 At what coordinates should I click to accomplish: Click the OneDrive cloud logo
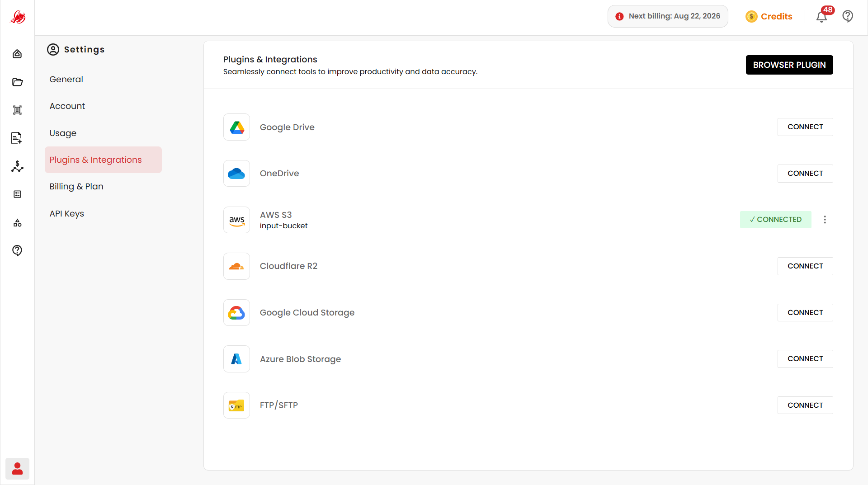[x=236, y=173]
